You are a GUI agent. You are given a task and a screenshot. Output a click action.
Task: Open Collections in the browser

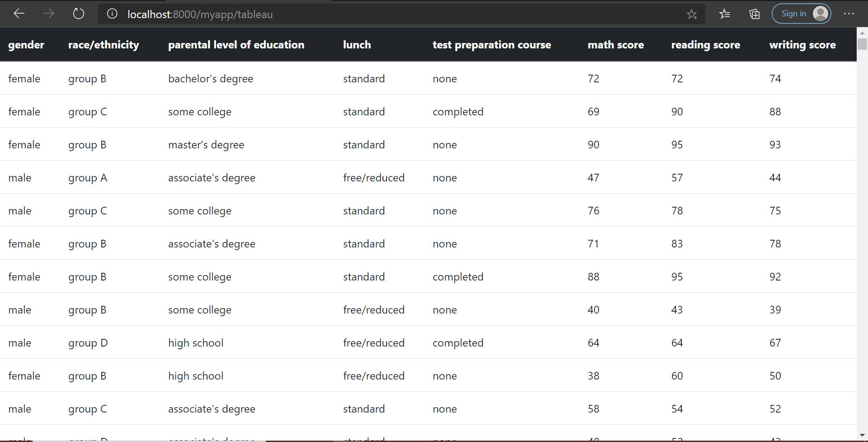pos(754,14)
